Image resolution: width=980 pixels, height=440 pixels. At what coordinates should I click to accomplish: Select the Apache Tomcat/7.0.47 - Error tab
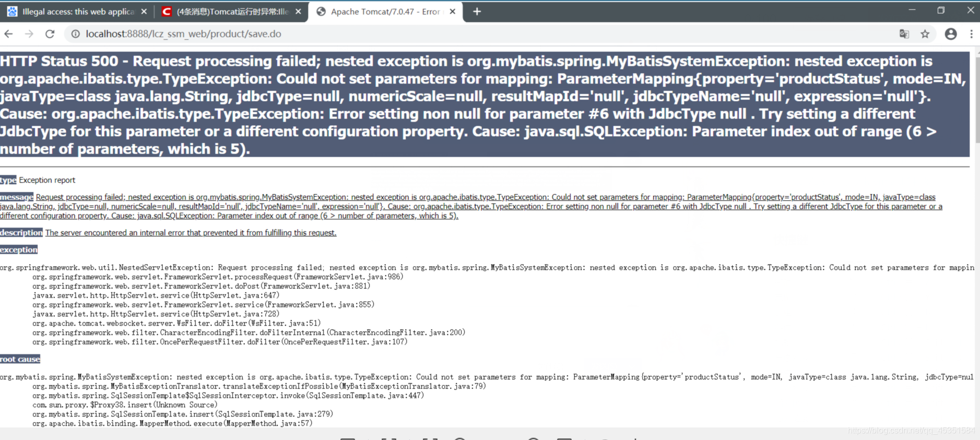pyautogui.click(x=385, y=11)
